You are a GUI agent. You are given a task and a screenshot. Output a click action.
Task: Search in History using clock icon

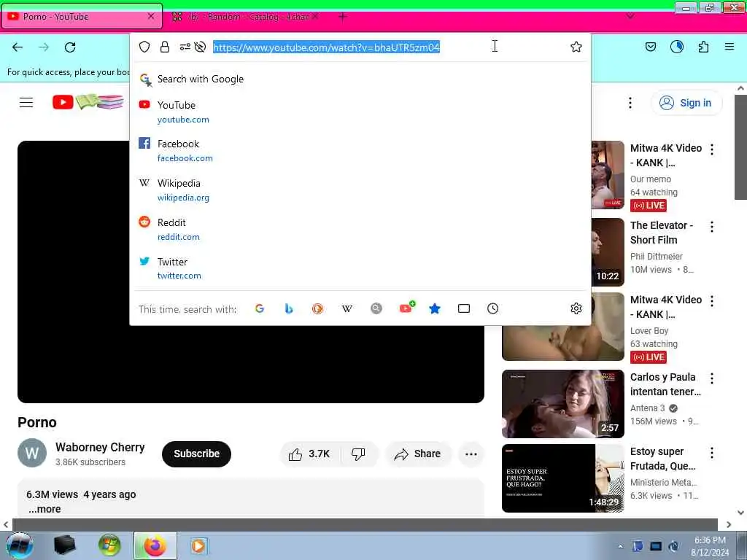pyautogui.click(x=493, y=308)
